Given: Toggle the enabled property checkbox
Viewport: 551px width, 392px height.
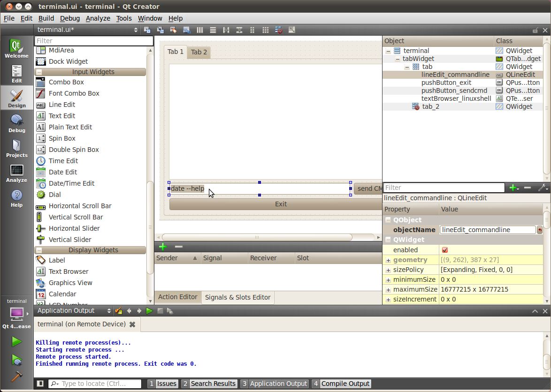Looking at the screenshot, I should (x=445, y=250).
